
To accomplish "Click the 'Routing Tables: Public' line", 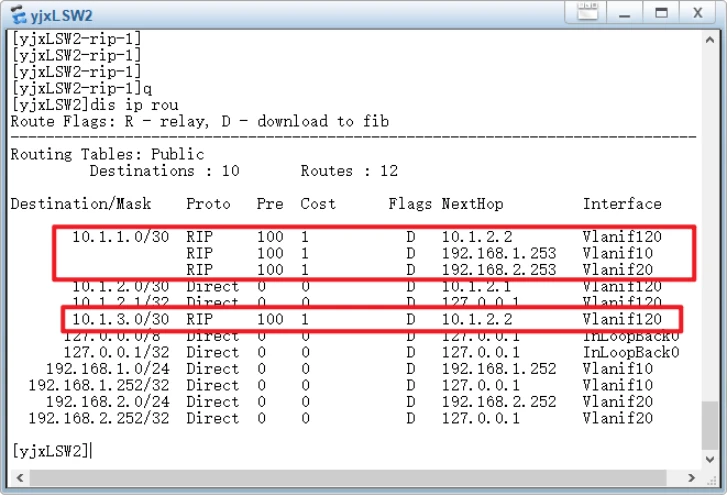I will click(107, 155).
